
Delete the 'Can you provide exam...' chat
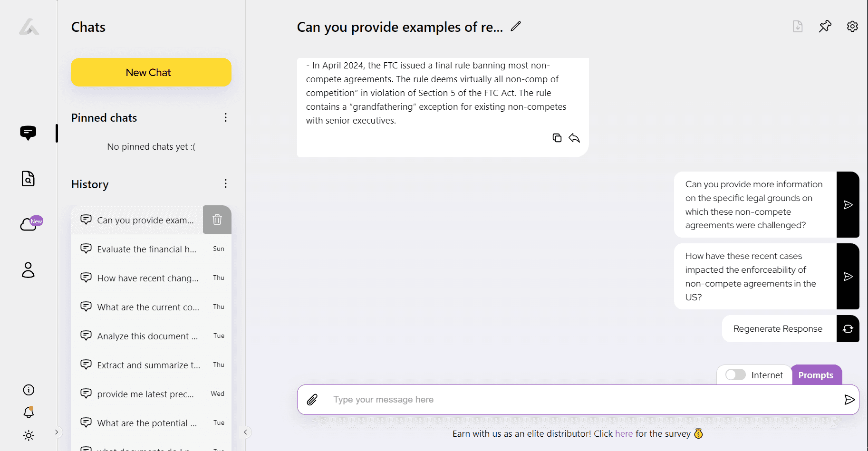click(217, 220)
